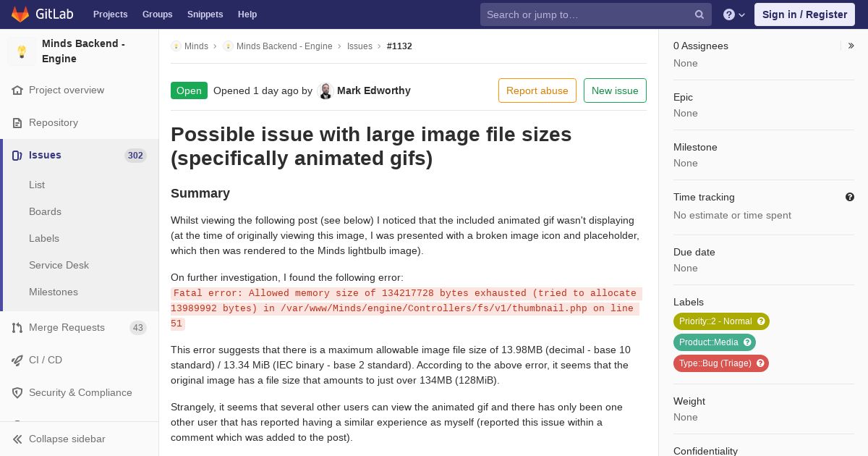The height and width of the screenshot is (456, 868).
Task: Click the Minds breadcrumb link
Action: (x=196, y=46)
